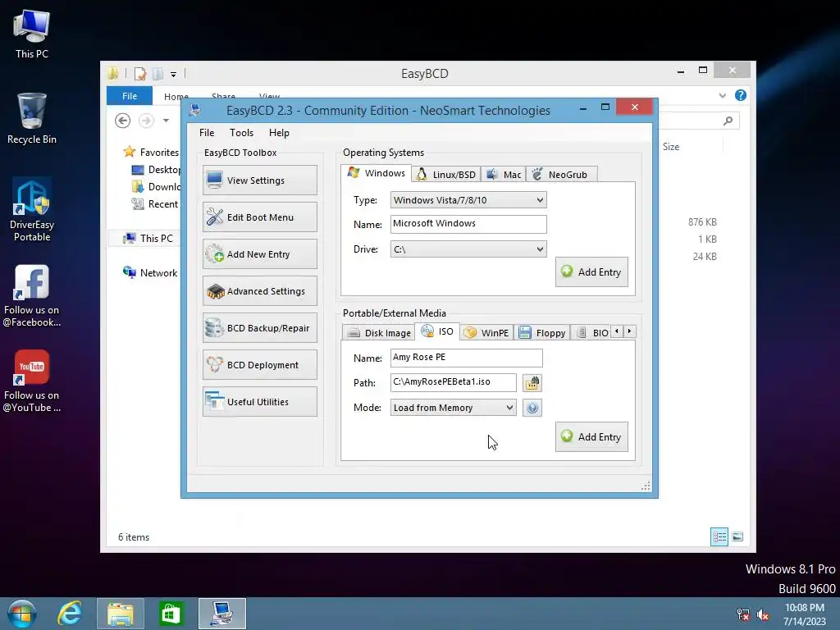The image size is (840, 630).
Task: Open Explorer quick access toolbar dropdown
Action: point(174,75)
